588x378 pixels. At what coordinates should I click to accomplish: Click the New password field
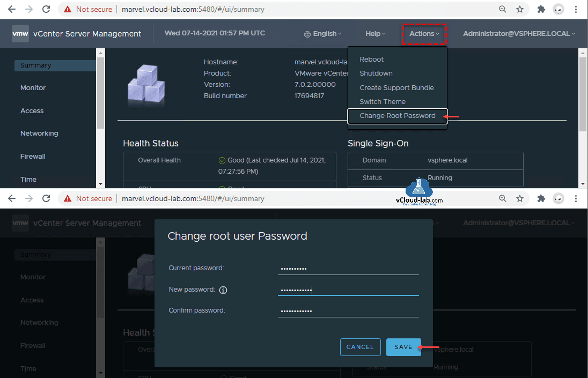point(348,290)
